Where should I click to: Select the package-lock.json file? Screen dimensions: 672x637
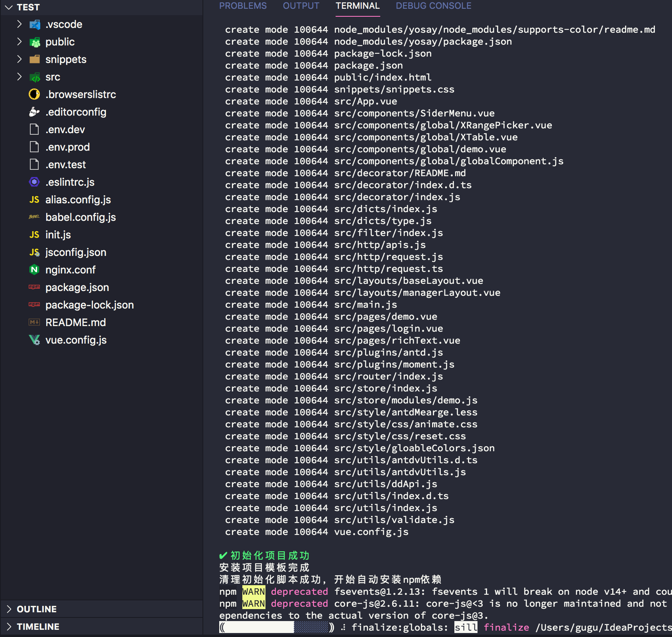tap(90, 305)
